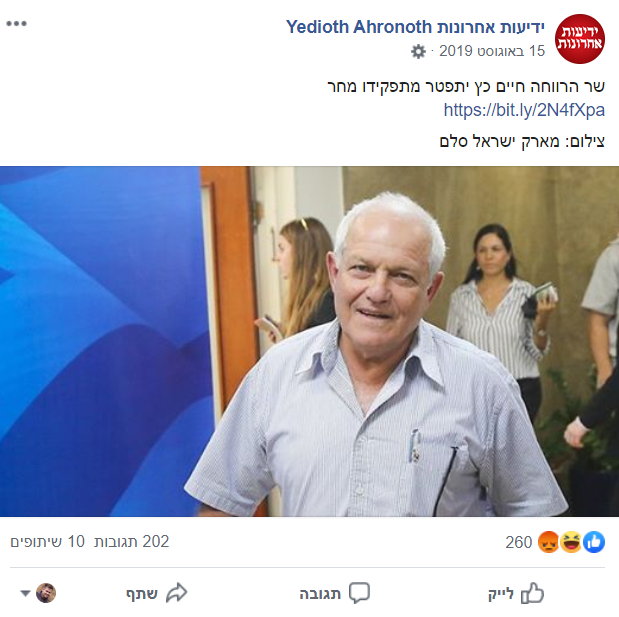Click the תגובה comment text button
This screenshot has height=617, width=619.
tap(320, 593)
